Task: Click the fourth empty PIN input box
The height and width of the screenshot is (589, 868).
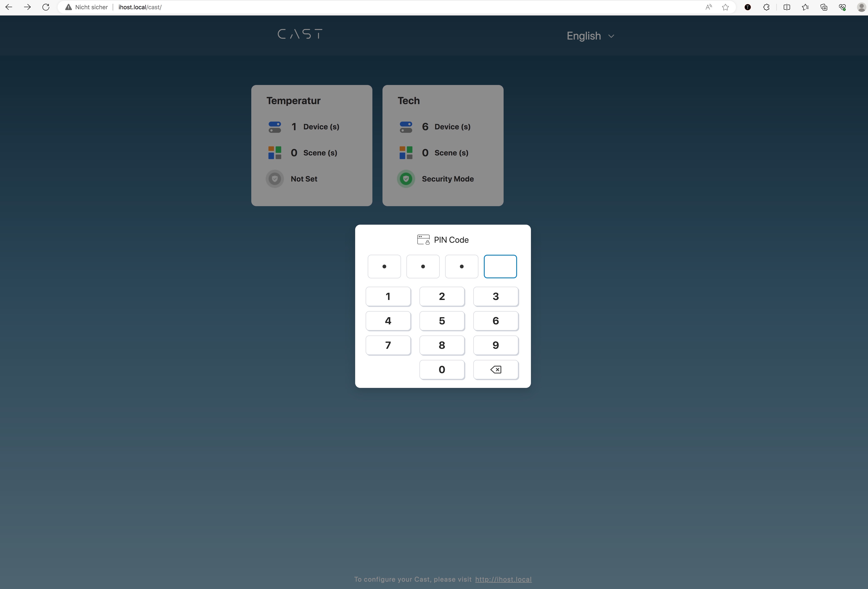Action: (500, 267)
